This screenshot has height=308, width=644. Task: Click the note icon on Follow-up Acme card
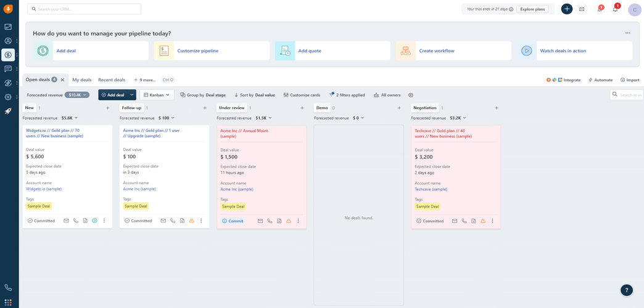point(182,221)
